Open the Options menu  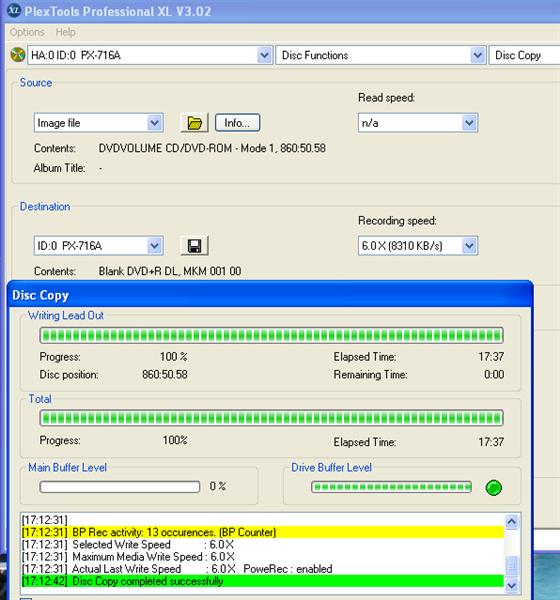point(27,32)
